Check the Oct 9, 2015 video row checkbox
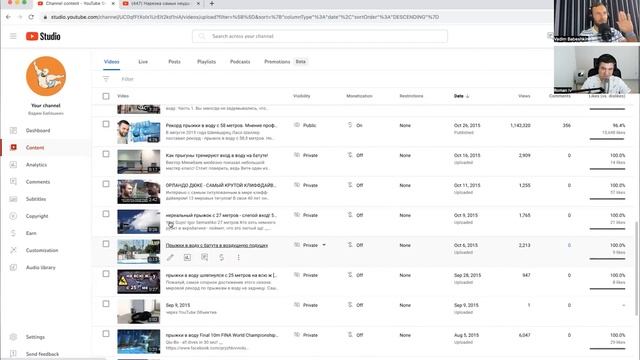The image size is (640, 360). point(106,214)
